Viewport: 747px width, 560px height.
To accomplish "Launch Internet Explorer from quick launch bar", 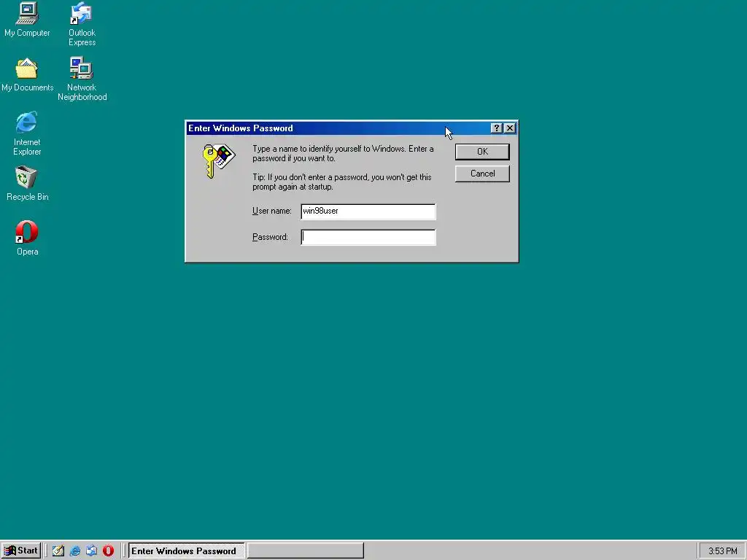I will [75, 551].
